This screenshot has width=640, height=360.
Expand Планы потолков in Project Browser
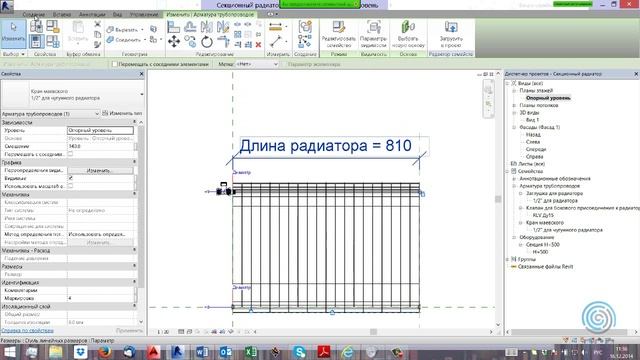(x=514, y=105)
